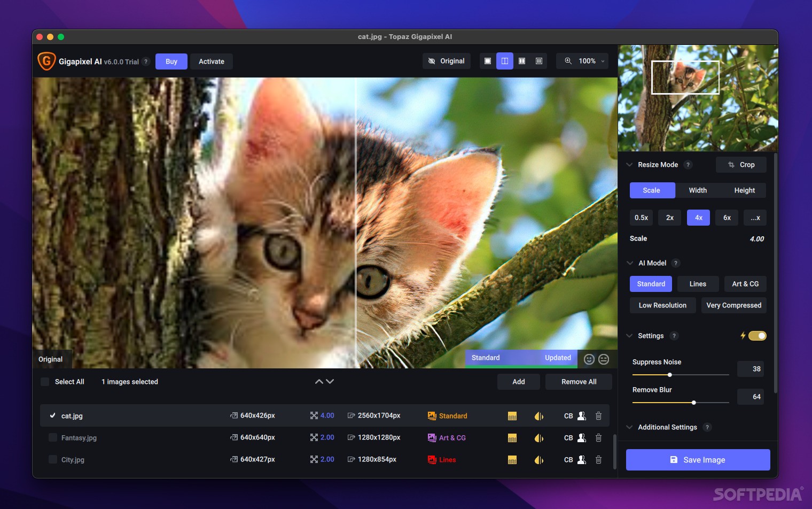This screenshot has height=509, width=812.
Task: Select the Art & CG AI model
Action: (x=745, y=283)
